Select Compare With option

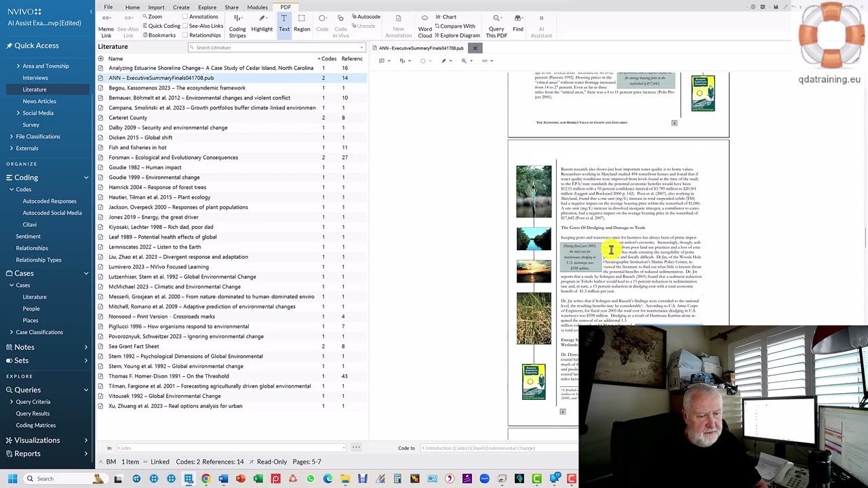click(x=456, y=26)
